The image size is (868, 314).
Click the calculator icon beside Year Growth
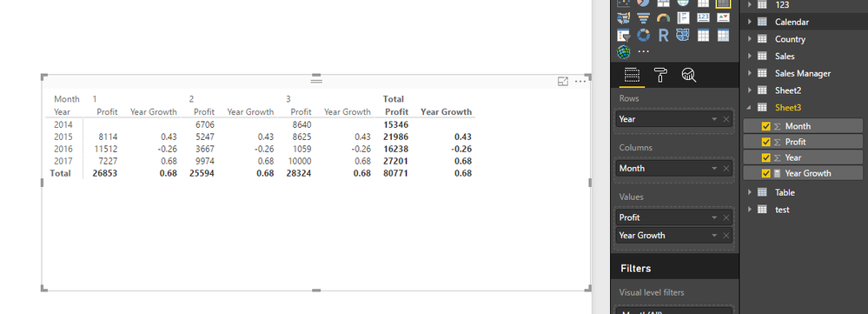coord(778,173)
